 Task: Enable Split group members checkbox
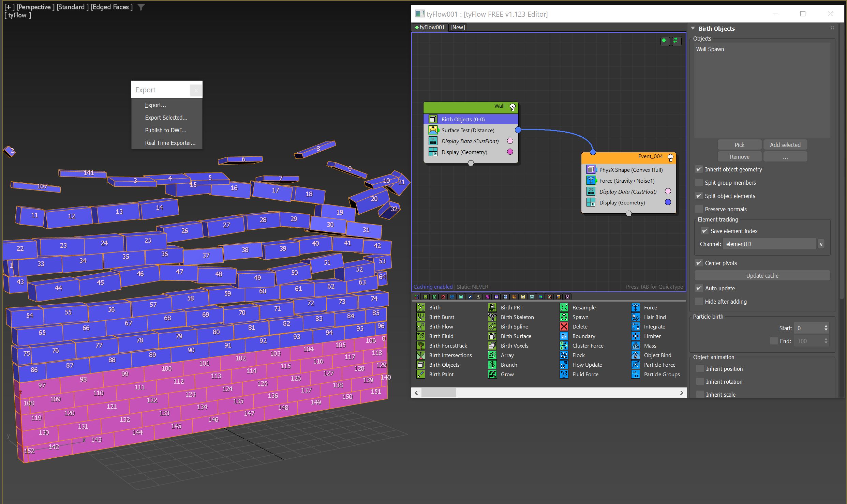(699, 183)
